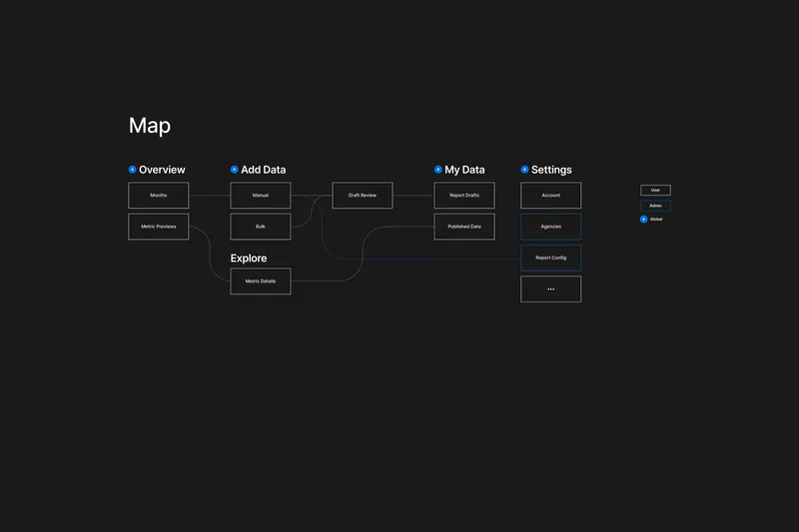Select the Agencies settings box
Image resolution: width=799 pixels, height=532 pixels.
pyautogui.click(x=551, y=227)
